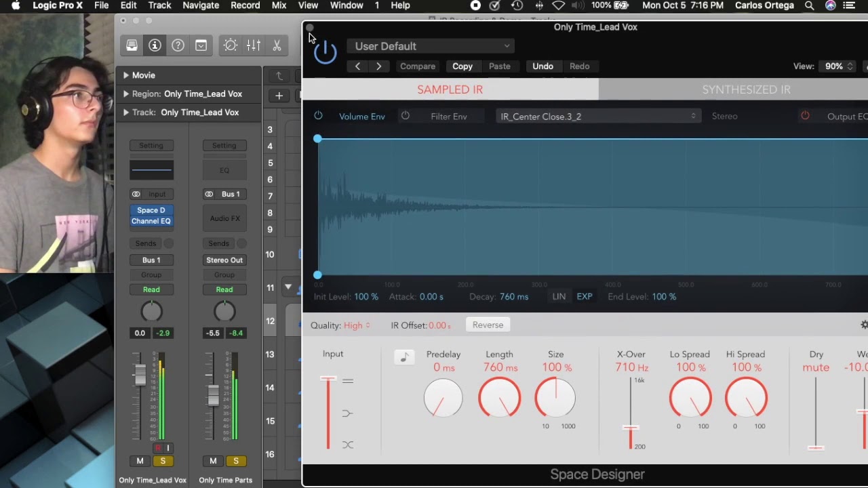Click stereo link icon beside Input slot

tap(136, 194)
